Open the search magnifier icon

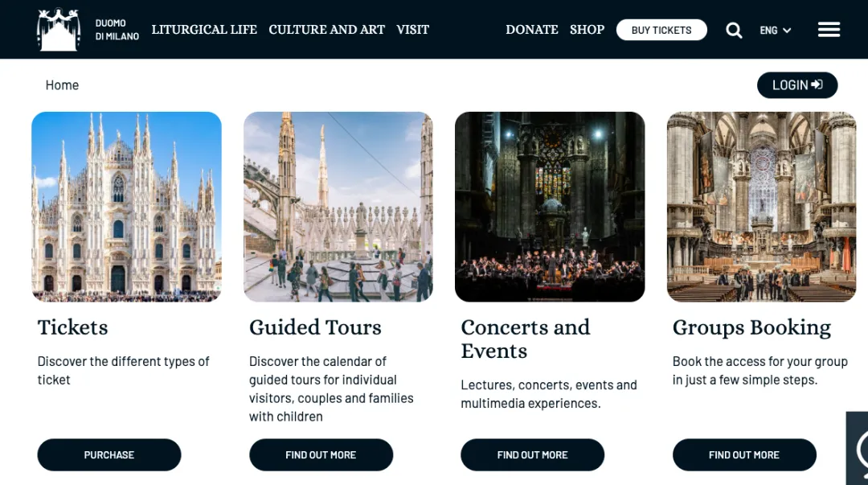coord(734,30)
